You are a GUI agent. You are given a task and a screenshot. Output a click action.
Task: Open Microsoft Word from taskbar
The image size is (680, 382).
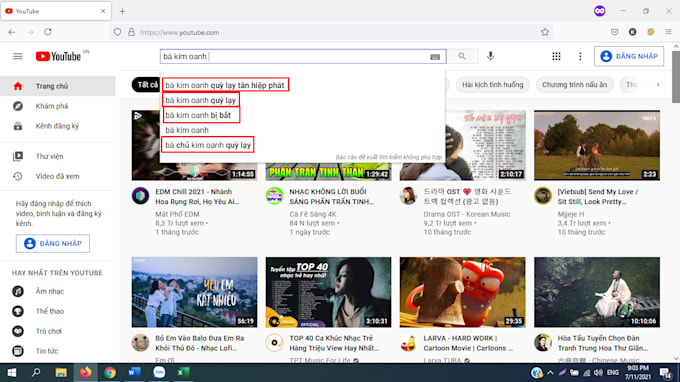pos(134,372)
